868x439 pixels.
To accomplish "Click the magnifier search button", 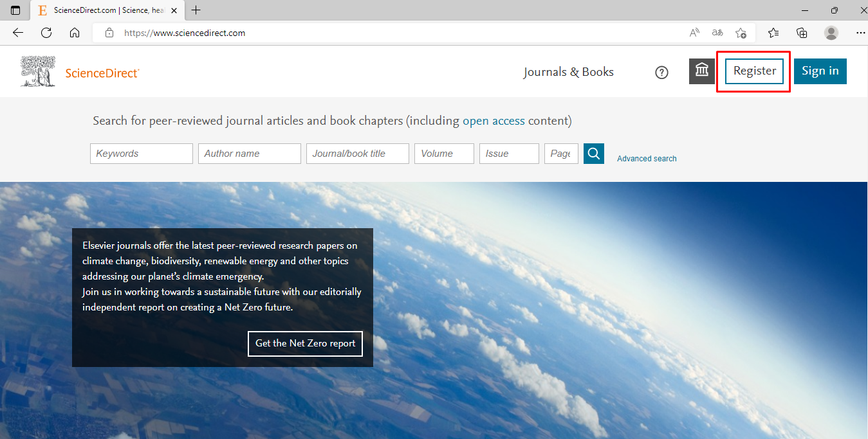I will coord(594,154).
